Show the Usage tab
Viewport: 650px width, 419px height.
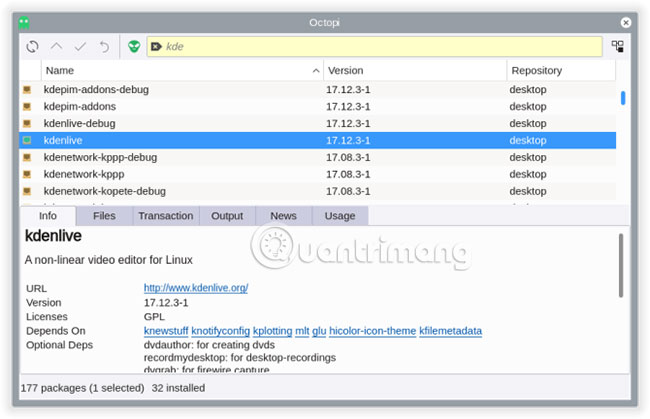[340, 216]
